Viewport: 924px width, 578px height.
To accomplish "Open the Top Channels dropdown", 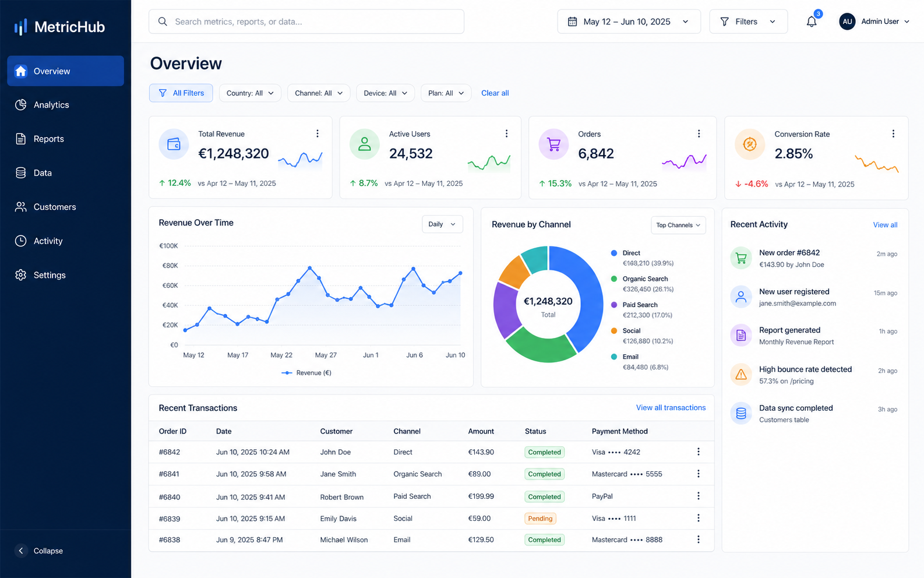I will [678, 225].
